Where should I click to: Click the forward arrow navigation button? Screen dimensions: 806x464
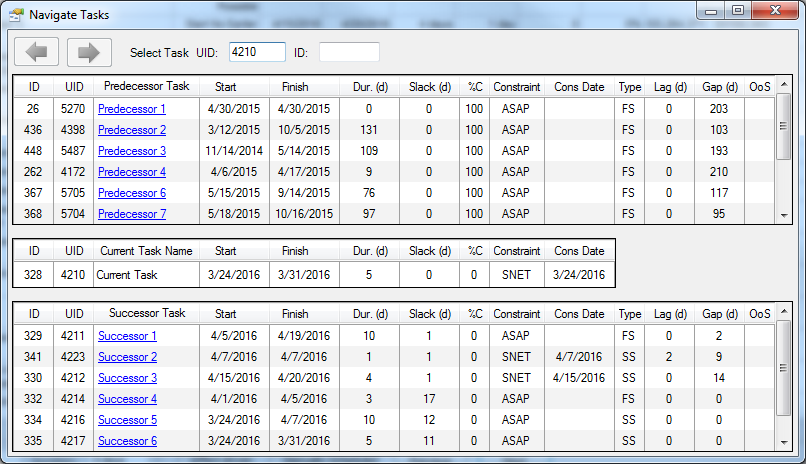(x=88, y=51)
